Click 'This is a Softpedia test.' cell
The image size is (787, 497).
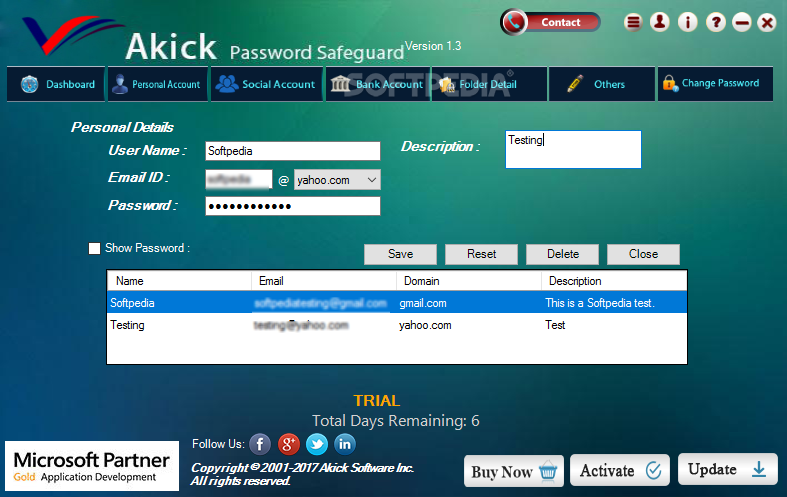click(600, 303)
